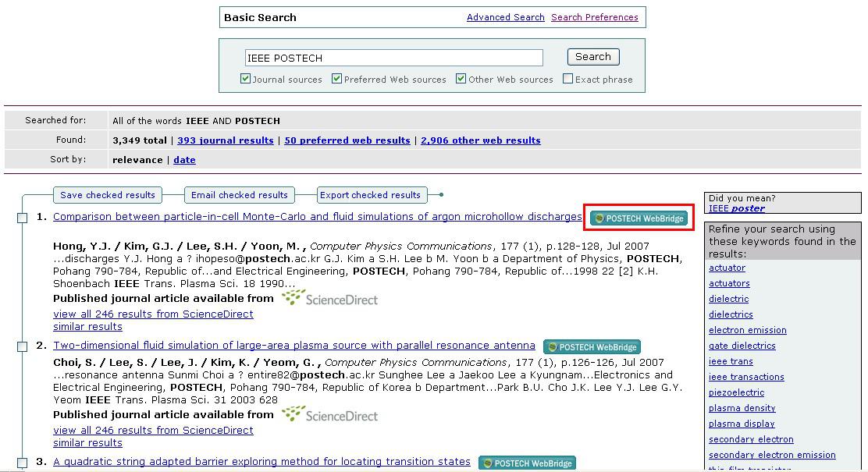Select the relevance sort option text
Viewport: 868px width, 472px height.
coord(137,160)
